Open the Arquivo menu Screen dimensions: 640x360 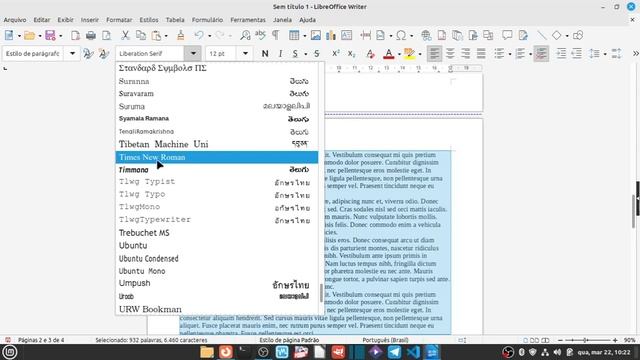(15, 20)
